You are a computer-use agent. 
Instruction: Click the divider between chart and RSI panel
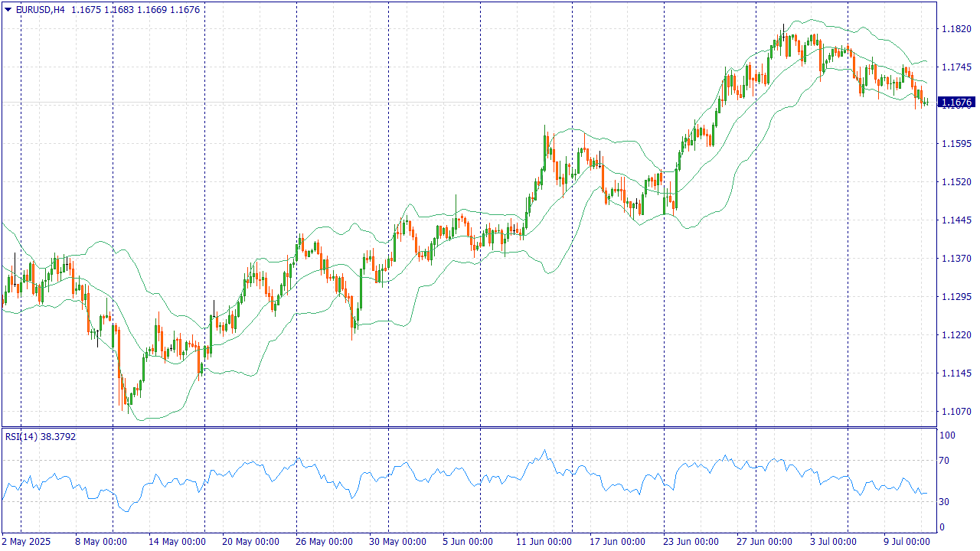click(x=469, y=427)
